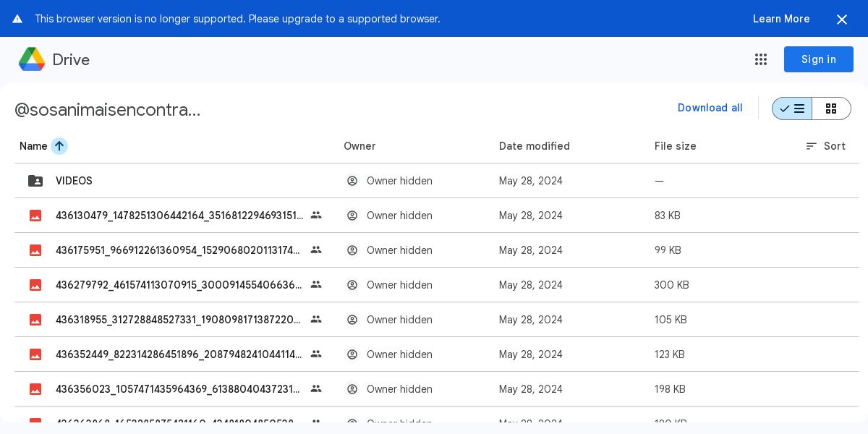This screenshot has height=434, width=868.
Task: Click shared people icon beside file 436352449
Action: [x=316, y=354]
